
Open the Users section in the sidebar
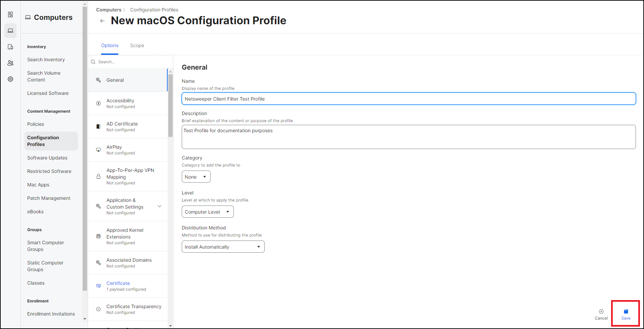point(10,63)
